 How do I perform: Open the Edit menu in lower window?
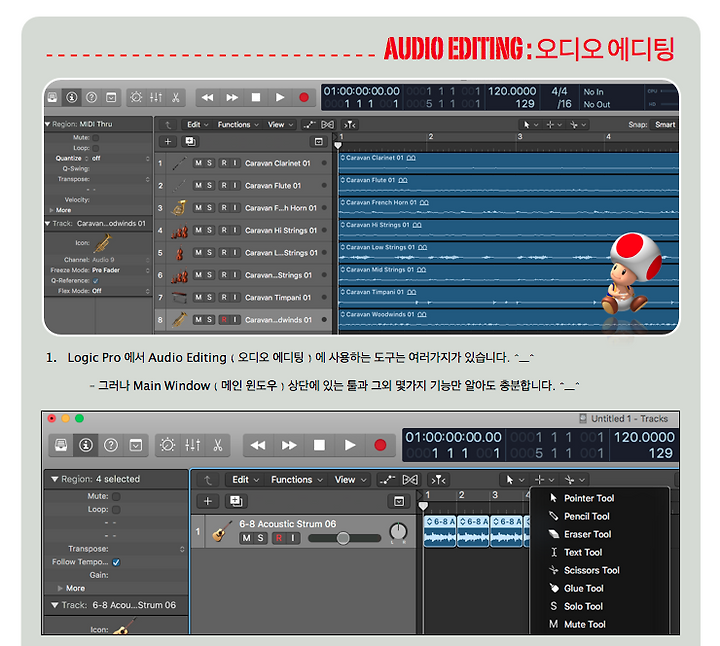245,480
